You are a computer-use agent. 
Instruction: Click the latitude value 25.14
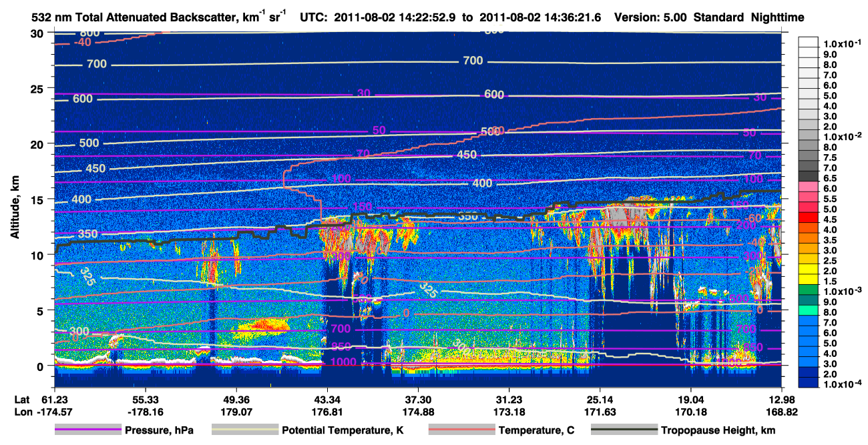click(600, 399)
